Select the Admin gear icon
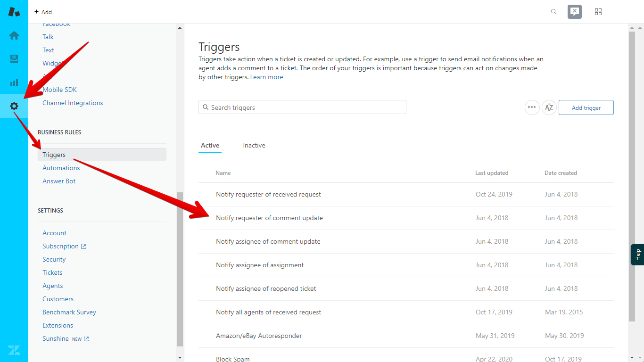The image size is (644, 362). tap(14, 106)
